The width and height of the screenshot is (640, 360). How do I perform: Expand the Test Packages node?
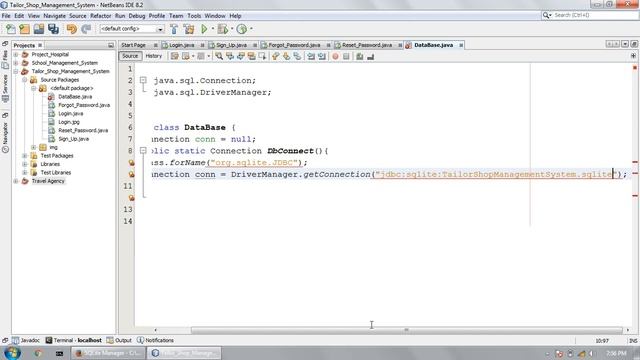[x=25, y=156]
